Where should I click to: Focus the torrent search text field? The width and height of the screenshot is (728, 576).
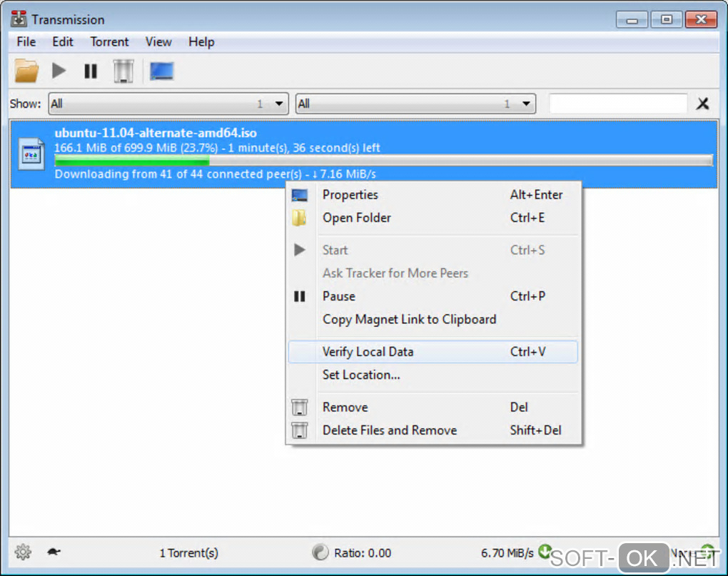tap(618, 103)
